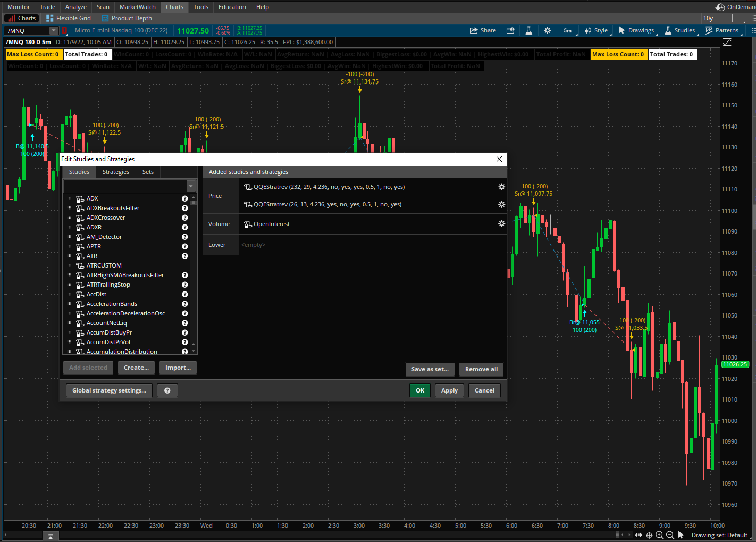This screenshot has height=542, width=756.
Task: Click the study search input field
Action: (125, 186)
